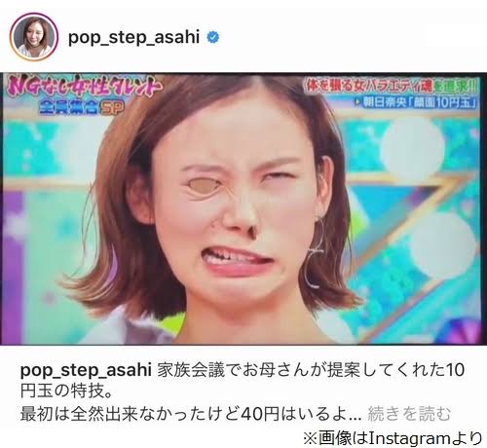Click the ※画像はInstagramより credit note

click(393, 438)
